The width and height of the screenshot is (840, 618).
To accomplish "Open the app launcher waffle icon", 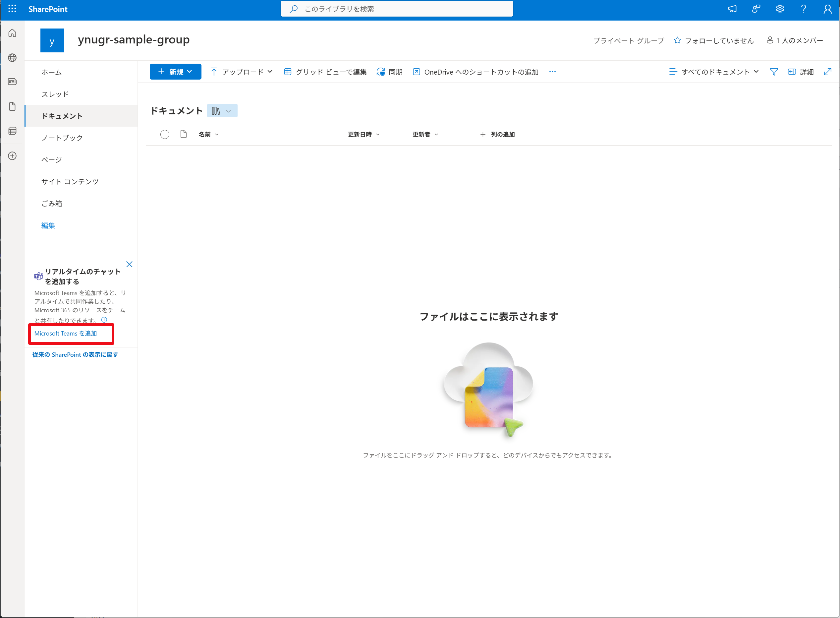I will [12, 9].
